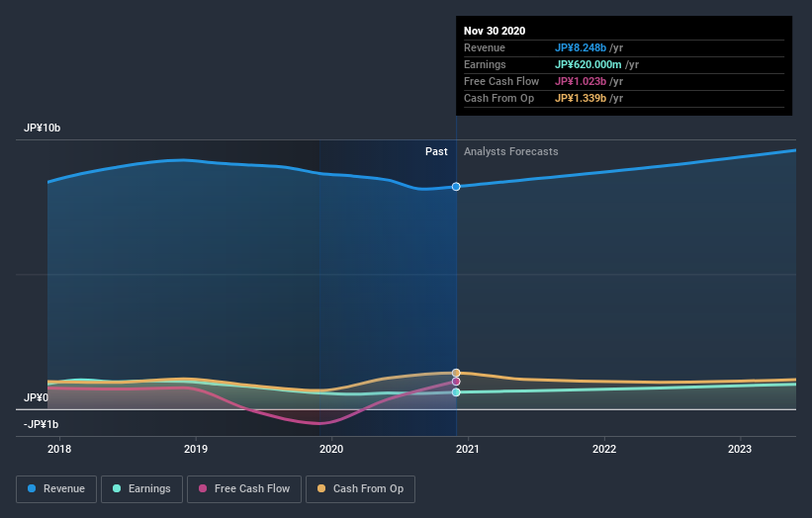Toggle the Free Cash Flow legend series
This screenshot has height=518, width=812.
(244, 489)
